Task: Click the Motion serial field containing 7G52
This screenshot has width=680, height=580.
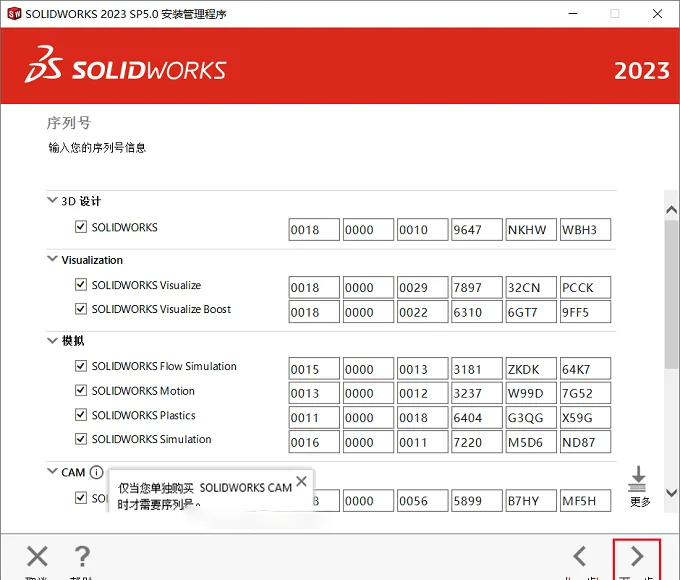Action: [x=585, y=393]
